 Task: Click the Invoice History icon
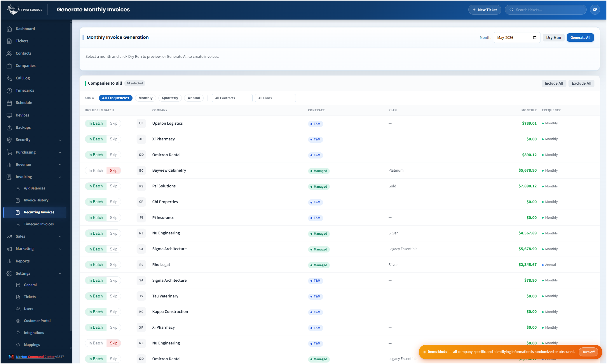click(18, 200)
